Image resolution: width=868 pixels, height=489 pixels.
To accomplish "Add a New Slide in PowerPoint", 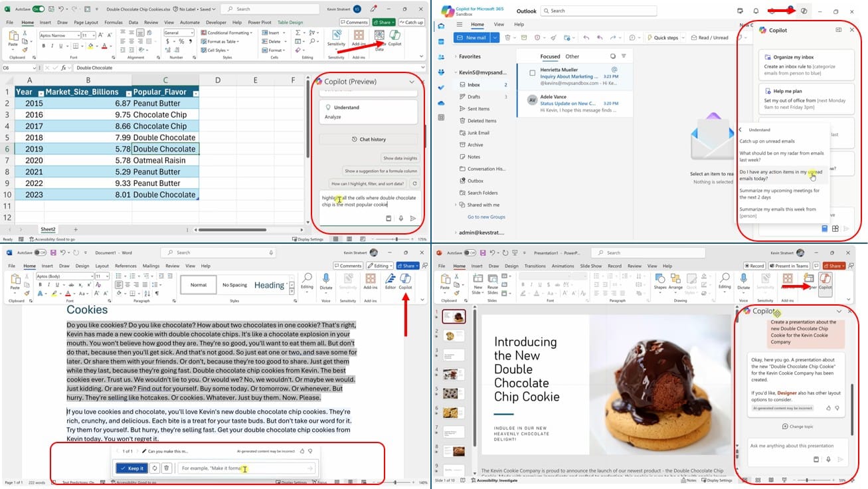I will [x=477, y=283].
